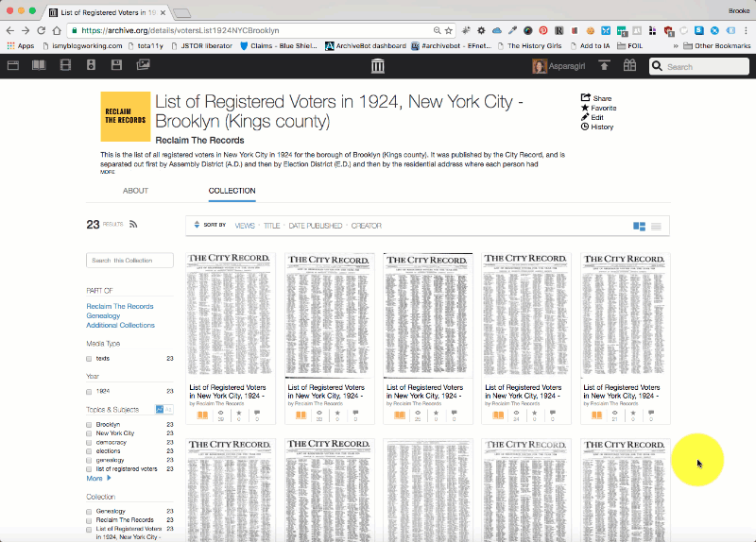Open the Add to IA bookmark
This screenshot has height=542, width=756.
click(590, 45)
